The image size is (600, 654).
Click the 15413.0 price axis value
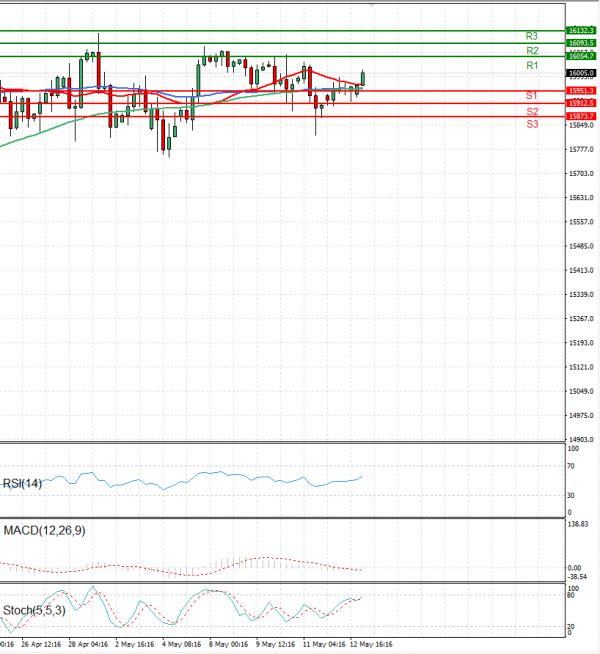pyautogui.click(x=581, y=270)
